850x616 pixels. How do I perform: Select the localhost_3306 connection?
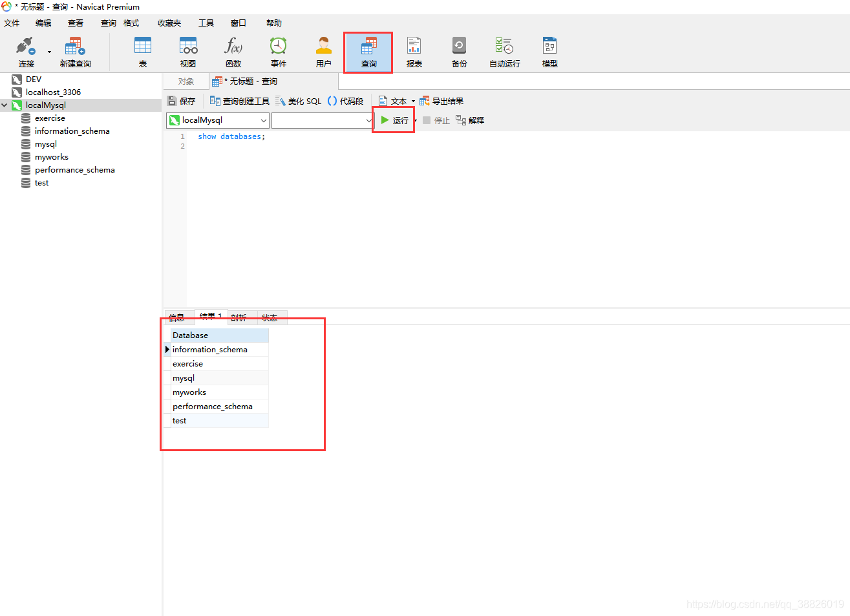click(53, 92)
